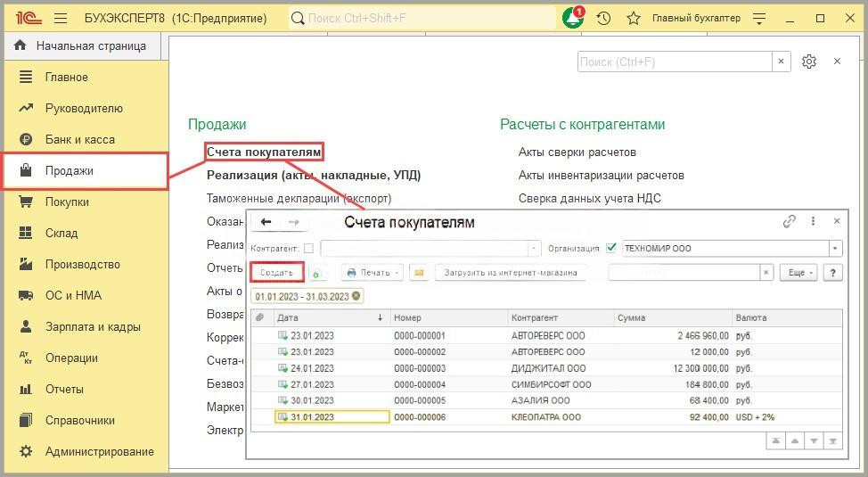Uncheck the Организация filter checkbox
This screenshot has height=477, width=868.
pyautogui.click(x=611, y=248)
